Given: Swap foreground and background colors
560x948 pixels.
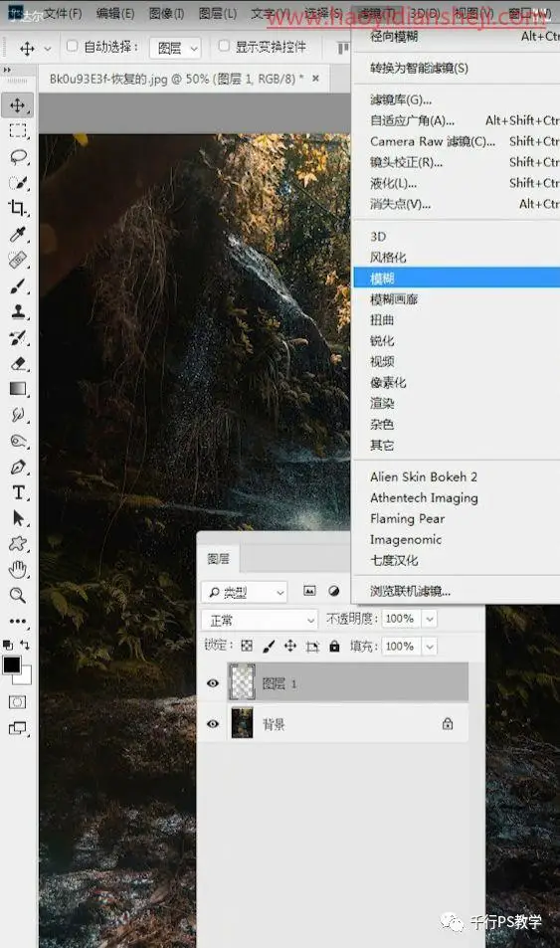Looking at the screenshot, I should (x=25, y=645).
